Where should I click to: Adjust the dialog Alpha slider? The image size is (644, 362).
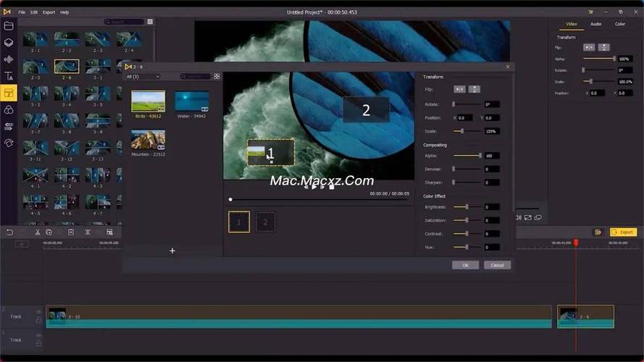pos(467,156)
